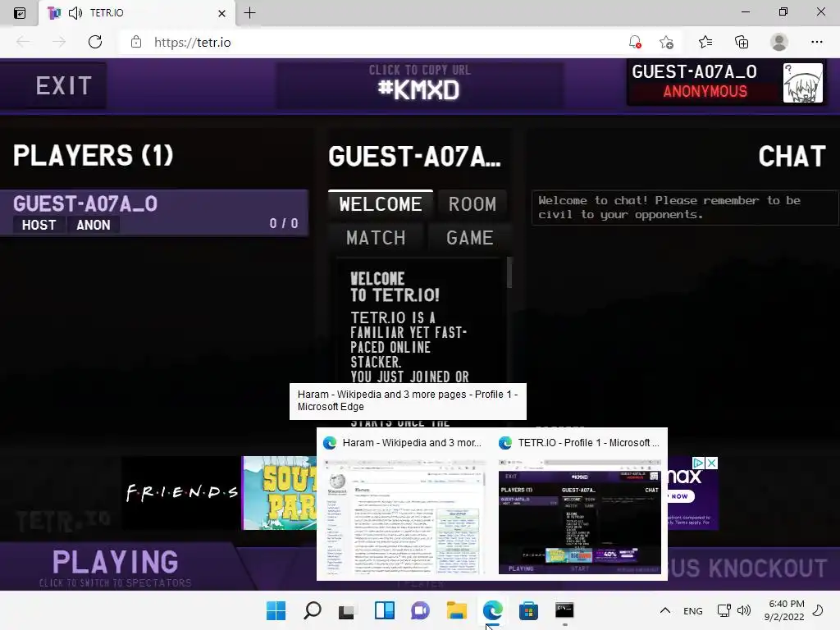The height and width of the screenshot is (630, 840).
Task: Open notification center moon icon
Action: [x=818, y=610]
